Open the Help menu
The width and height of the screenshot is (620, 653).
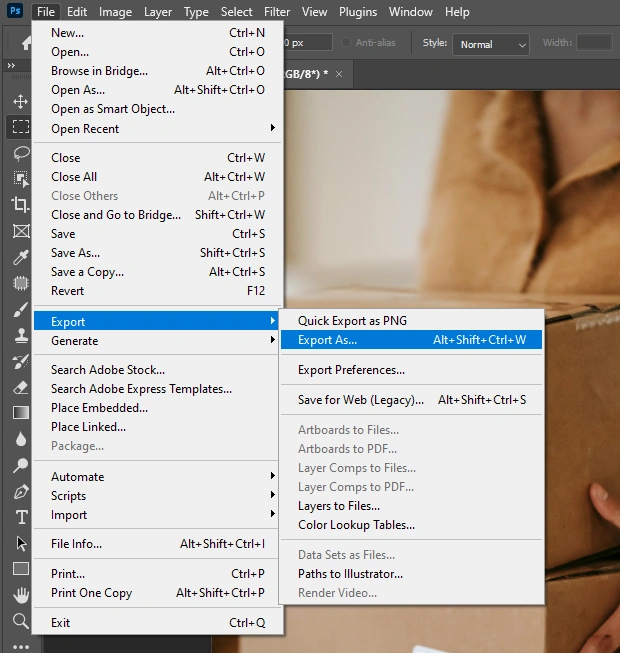457,12
